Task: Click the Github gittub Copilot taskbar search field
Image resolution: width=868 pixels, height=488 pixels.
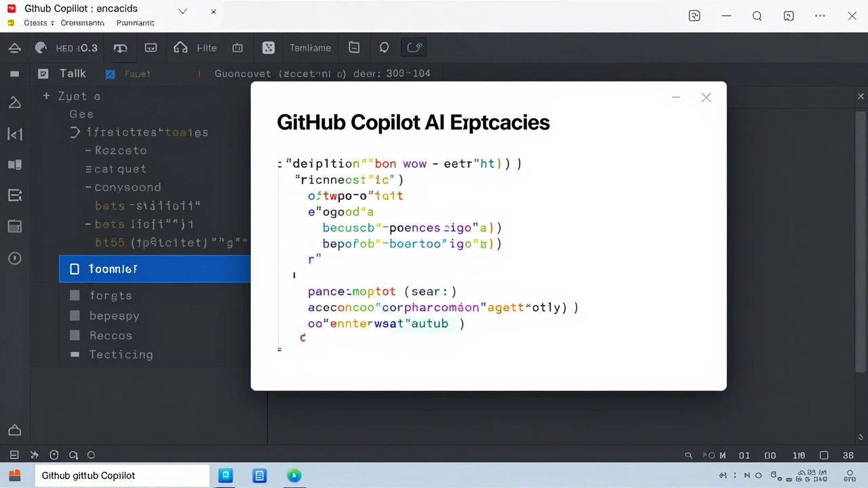Action: tap(122, 475)
